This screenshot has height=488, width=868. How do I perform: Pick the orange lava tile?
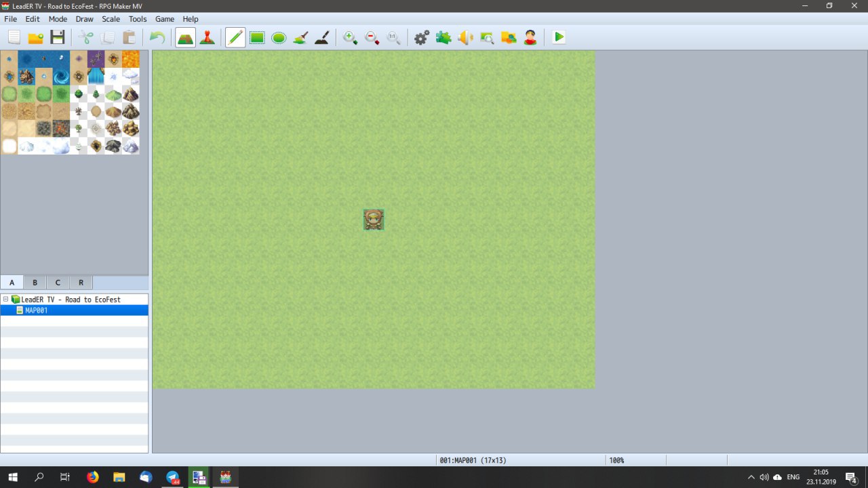131,59
